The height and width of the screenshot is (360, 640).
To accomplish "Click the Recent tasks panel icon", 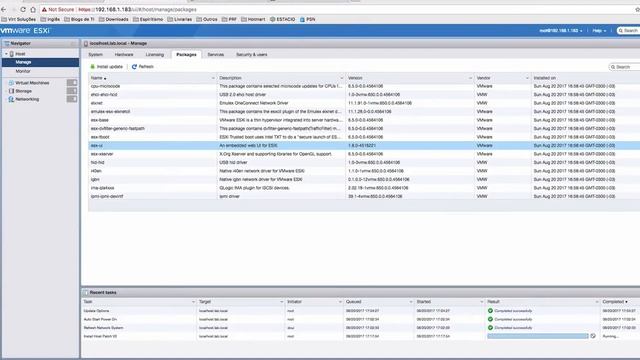I will point(86,292).
